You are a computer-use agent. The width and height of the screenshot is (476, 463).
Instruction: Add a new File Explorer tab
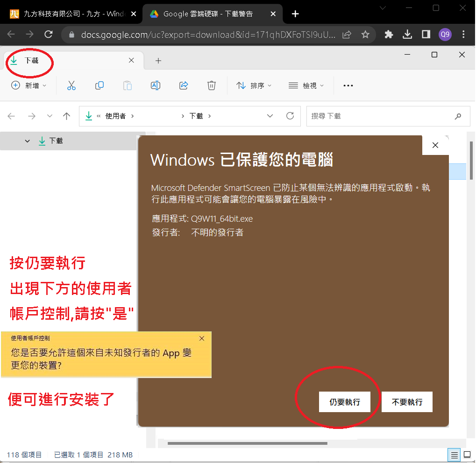click(158, 61)
